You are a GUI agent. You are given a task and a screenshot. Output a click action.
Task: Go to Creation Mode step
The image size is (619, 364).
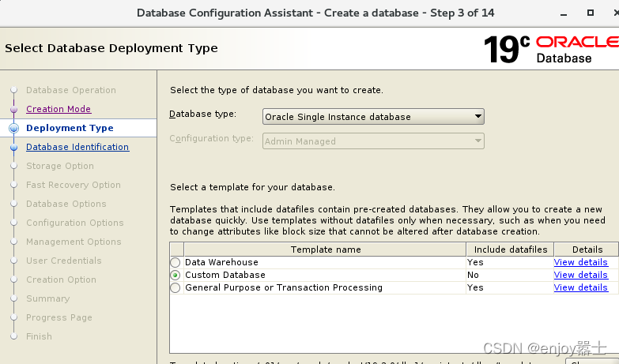(x=59, y=109)
